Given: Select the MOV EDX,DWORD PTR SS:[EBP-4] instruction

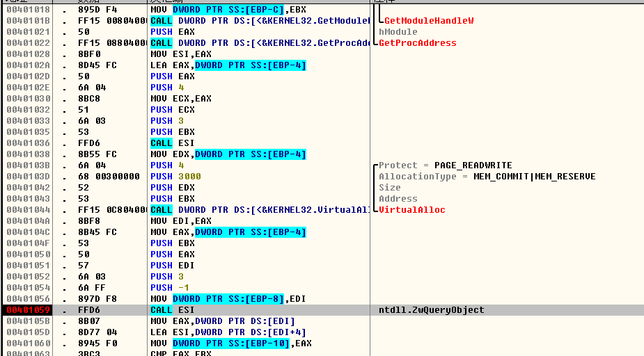Looking at the screenshot, I should pos(228,154).
